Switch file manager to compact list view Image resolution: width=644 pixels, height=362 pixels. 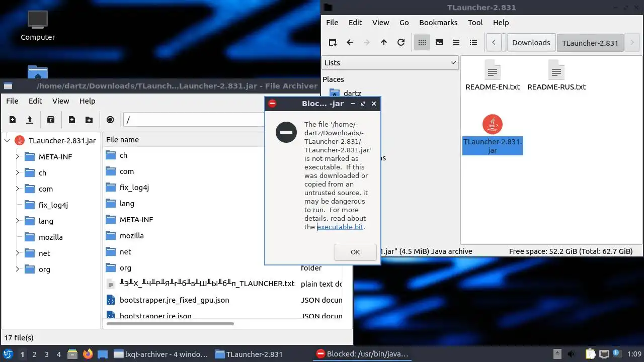[456, 43]
